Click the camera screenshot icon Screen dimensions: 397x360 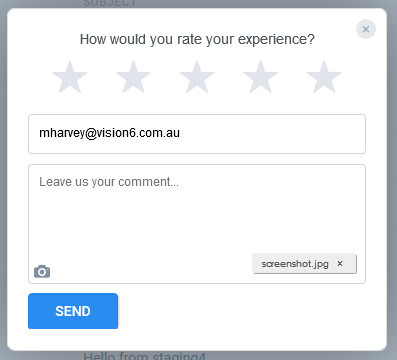click(x=42, y=272)
